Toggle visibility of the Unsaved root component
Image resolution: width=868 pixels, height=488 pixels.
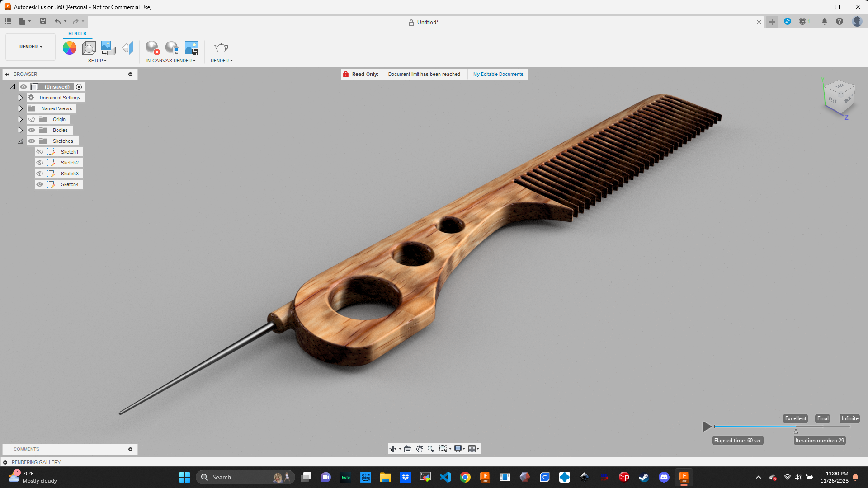(x=24, y=87)
